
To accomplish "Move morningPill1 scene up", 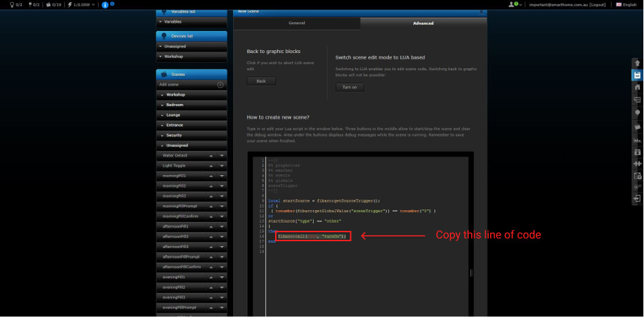I will [x=211, y=176].
